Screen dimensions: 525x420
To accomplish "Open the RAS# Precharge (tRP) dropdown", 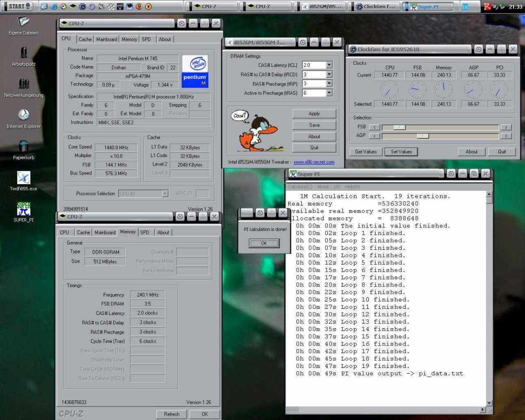I will click(x=329, y=84).
